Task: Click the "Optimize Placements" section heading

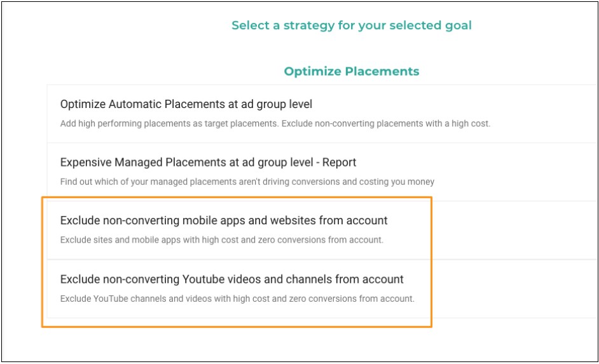Action: 351,71
